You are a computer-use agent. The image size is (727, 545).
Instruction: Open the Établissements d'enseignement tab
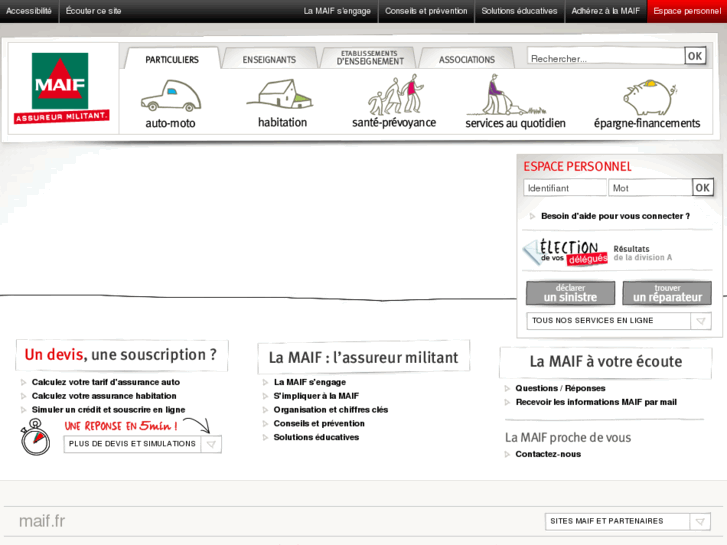(370, 58)
